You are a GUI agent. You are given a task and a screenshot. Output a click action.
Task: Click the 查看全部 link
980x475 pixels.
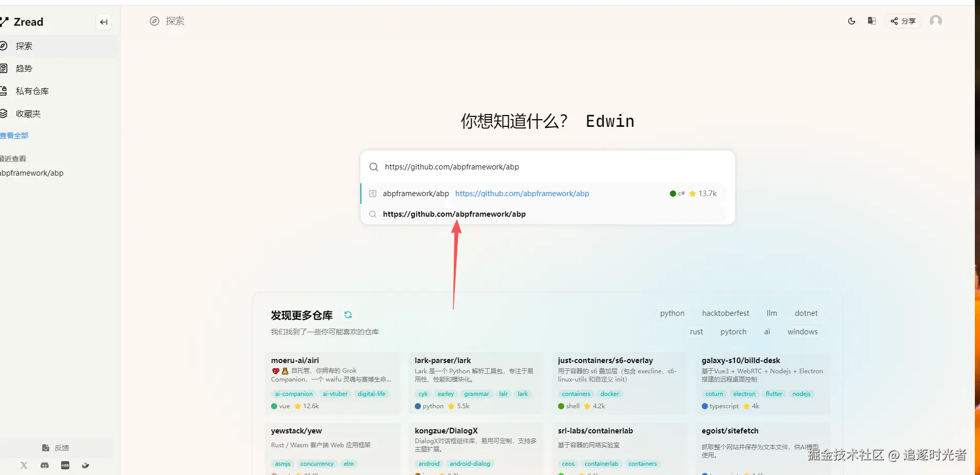(x=14, y=136)
